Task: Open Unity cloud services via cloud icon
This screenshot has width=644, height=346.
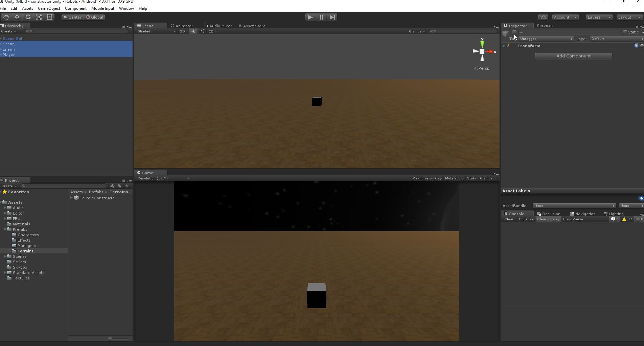Action: point(543,17)
